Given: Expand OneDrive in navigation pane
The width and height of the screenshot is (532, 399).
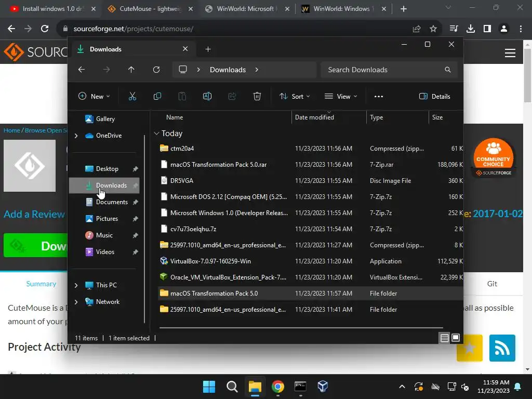Looking at the screenshot, I should coord(76,136).
